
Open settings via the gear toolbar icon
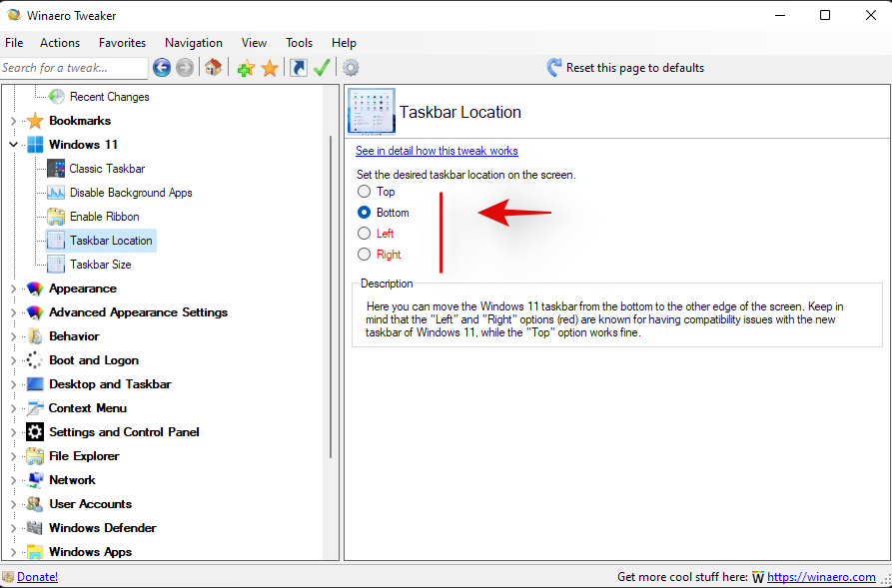coord(351,68)
